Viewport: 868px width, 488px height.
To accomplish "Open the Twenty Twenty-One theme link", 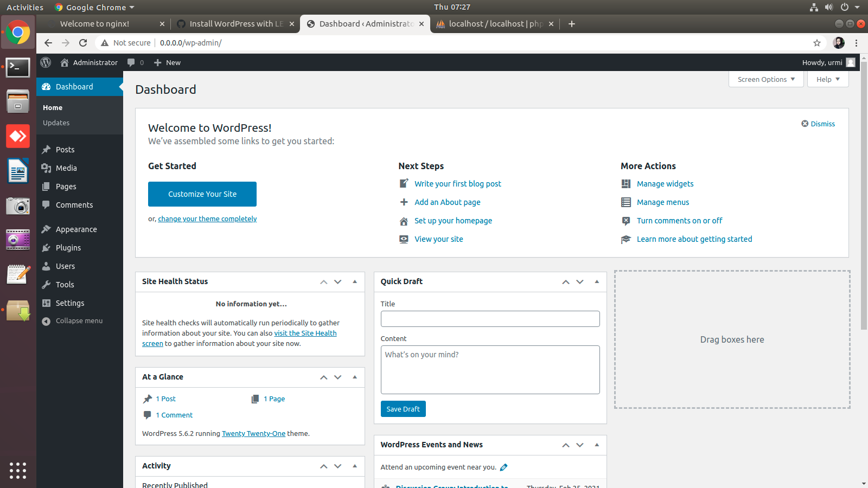I will click(x=253, y=434).
